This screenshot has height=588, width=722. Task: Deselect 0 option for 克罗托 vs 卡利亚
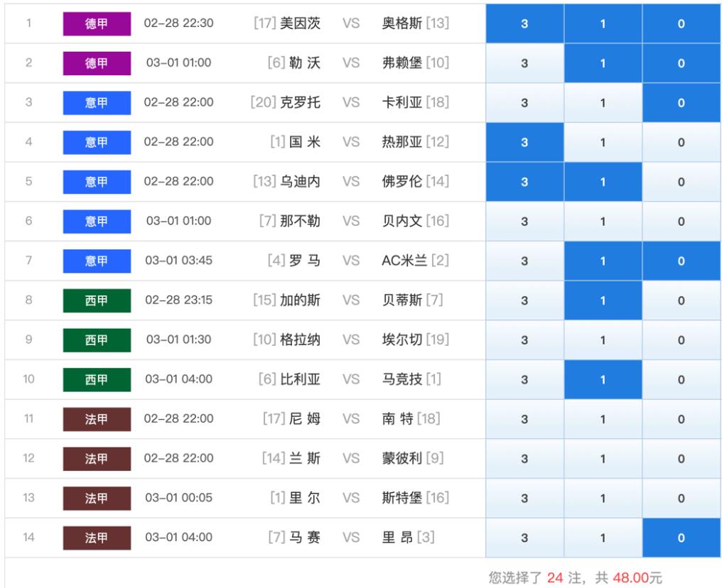681,103
